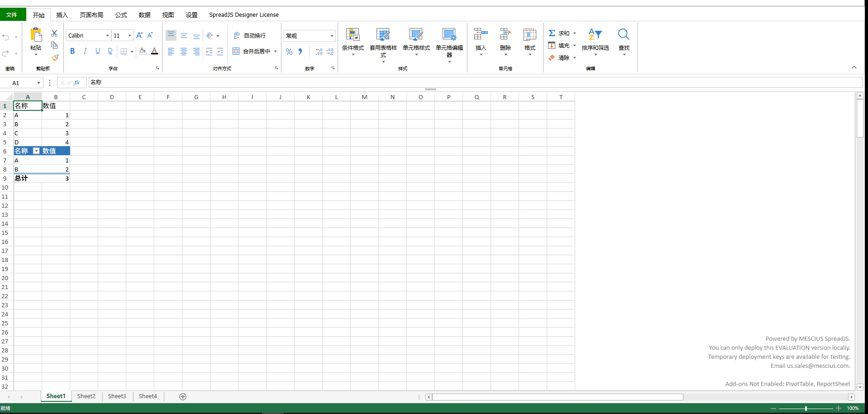The width and height of the screenshot is (868, 414).
Task: Click the cell Format (格式) icon
Action: point(530,34)
